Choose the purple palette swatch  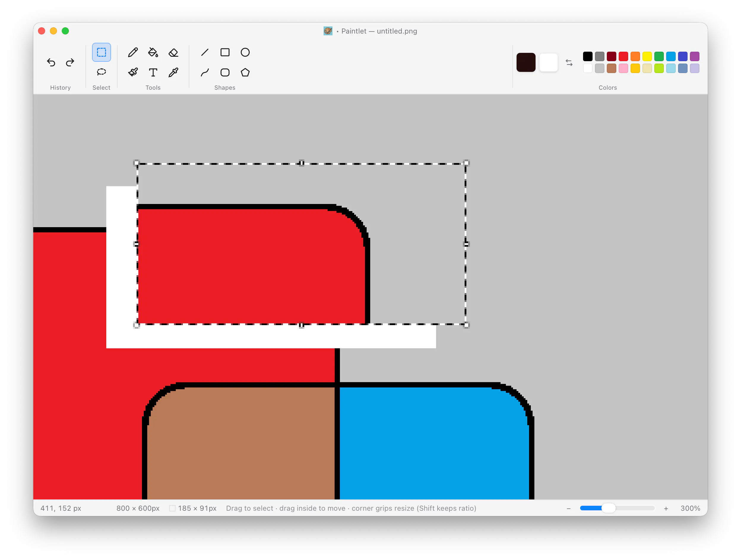pyautogui.click(x=695, y=56)
